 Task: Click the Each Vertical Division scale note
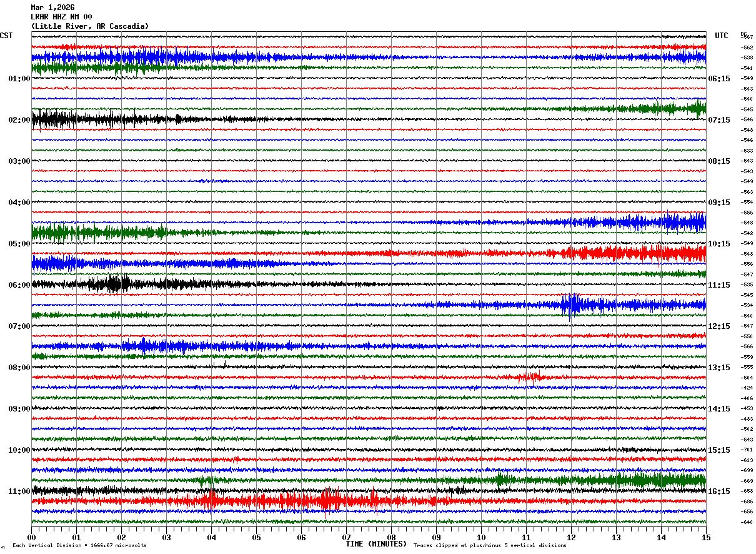(x=79, y=545)
